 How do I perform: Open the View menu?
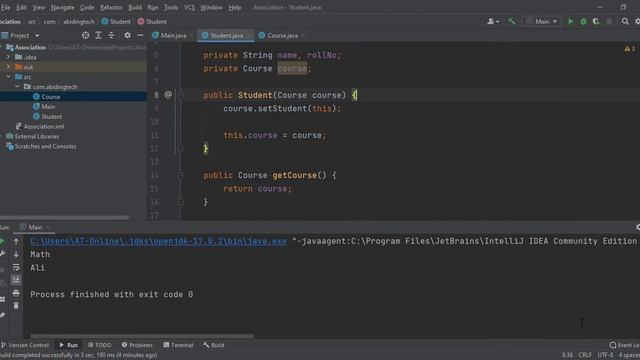39,7
